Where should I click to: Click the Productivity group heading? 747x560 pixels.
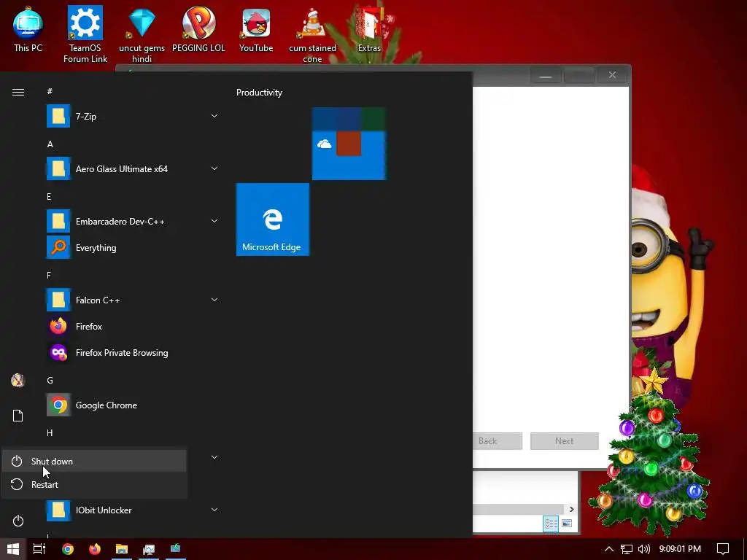click(259, 93)
